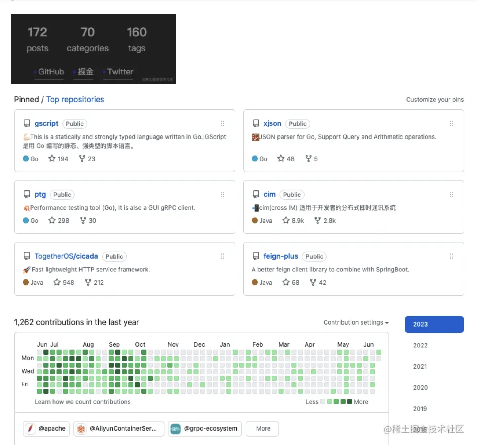Viewport: 477px width, 448px height.
Task: Click the xjson card drag handle
Action: click(452, 123)
